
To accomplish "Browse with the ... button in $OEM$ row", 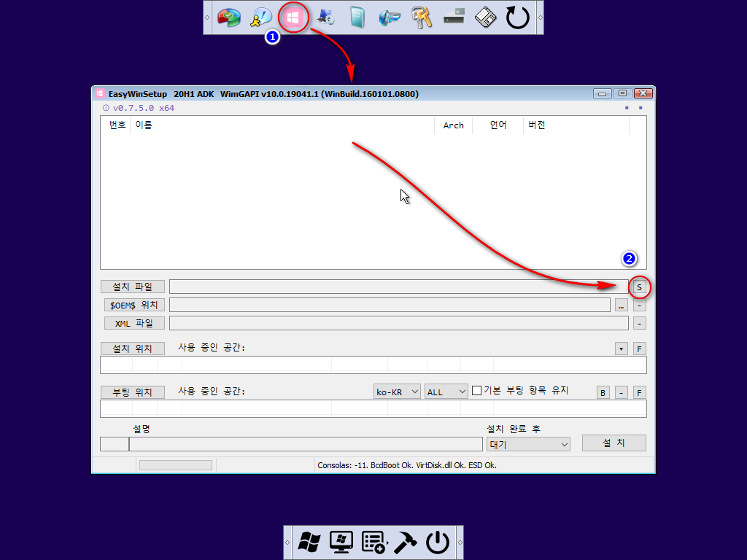I will pyautogui.click(x=622, y=305).
